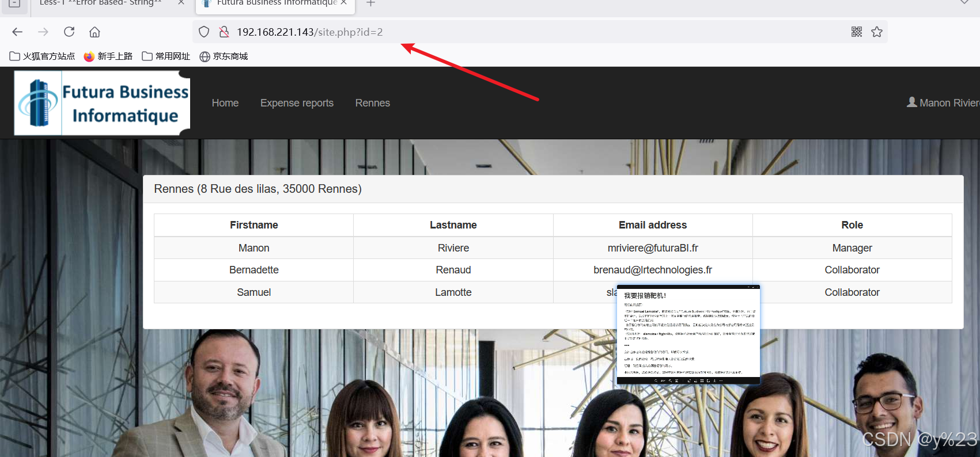Select the mriviere@futuraBI.fr email cell
The width and height of the screenshot is (980, 457).
653,248
